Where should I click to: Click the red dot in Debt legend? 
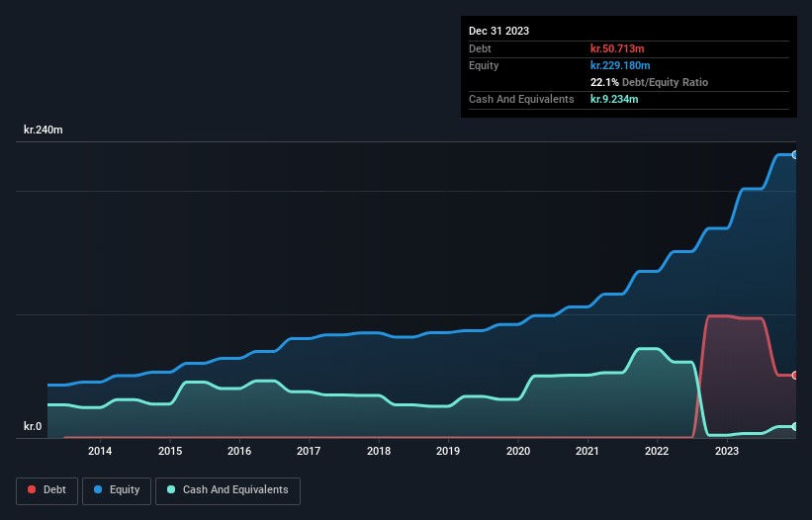[x=32, y=489]
